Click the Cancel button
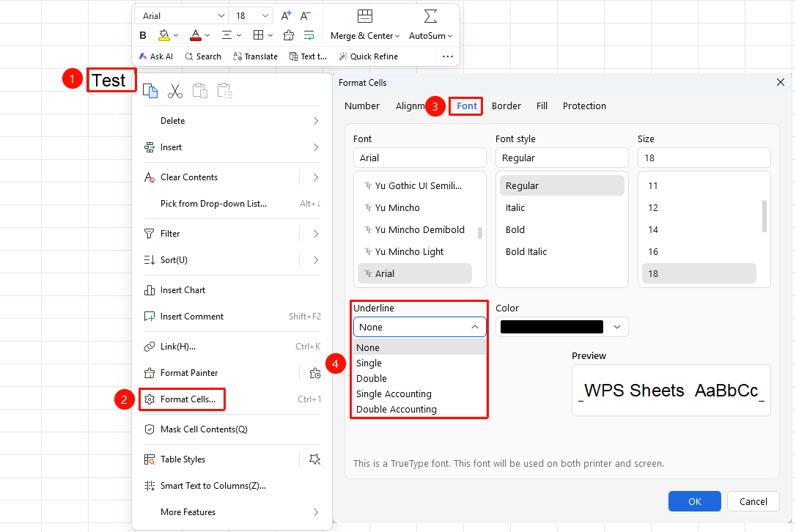Image resolution: width=796 pixels, height=532 pixels. click(753, 501)
